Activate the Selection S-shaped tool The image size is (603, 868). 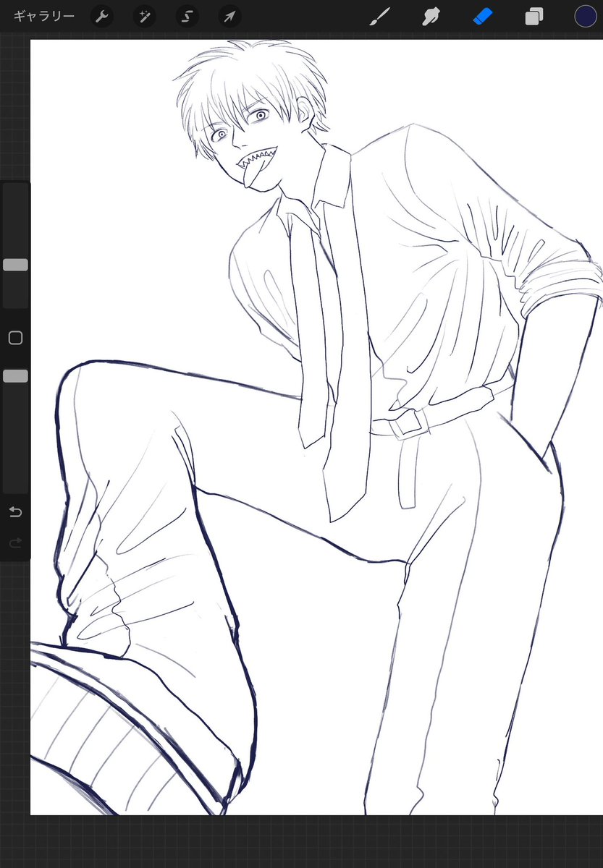pyautogui.click(x=187, y=16)
